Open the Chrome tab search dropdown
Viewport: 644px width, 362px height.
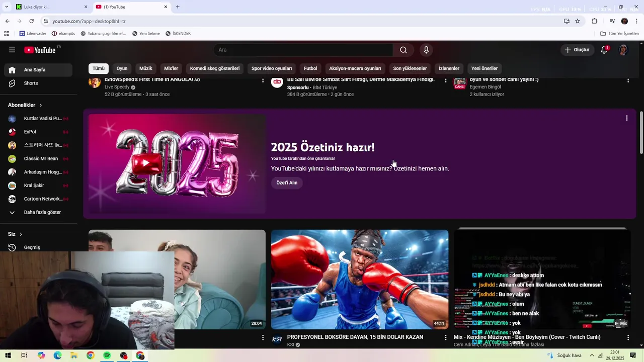pyautogui.click(x=7, y=7)
